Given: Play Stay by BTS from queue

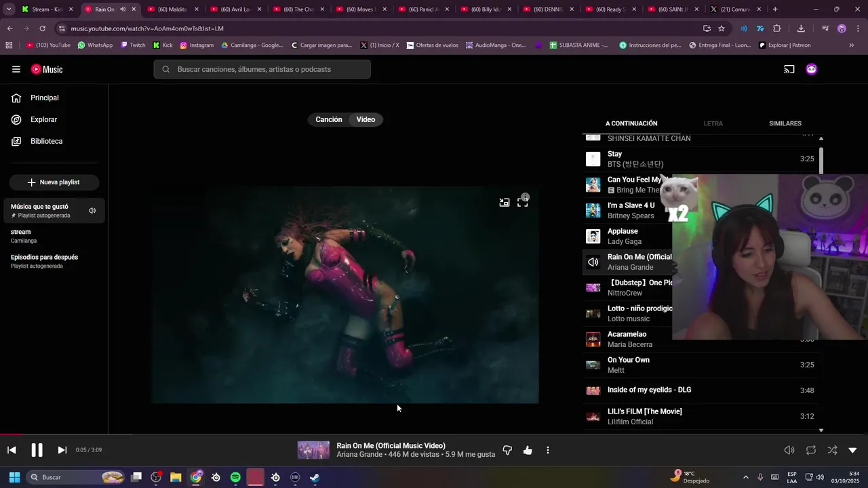Looking at the screenshot, I should [x=701, y=159].
